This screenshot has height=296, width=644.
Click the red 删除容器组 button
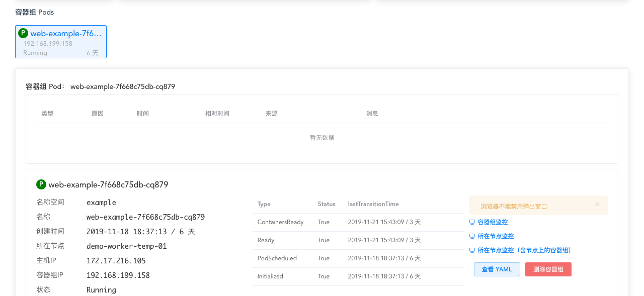(x=548, y=269)
